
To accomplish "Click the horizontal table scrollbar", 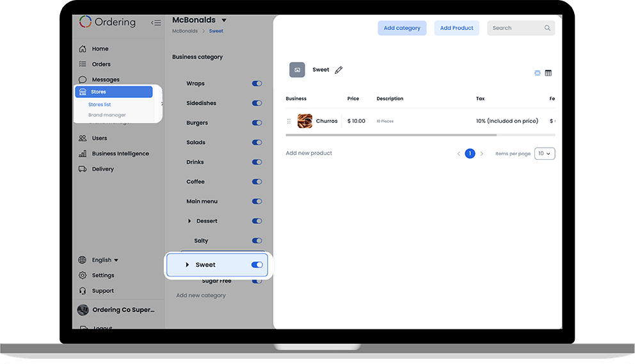I will pyautogui.click(x=391, y=135).
